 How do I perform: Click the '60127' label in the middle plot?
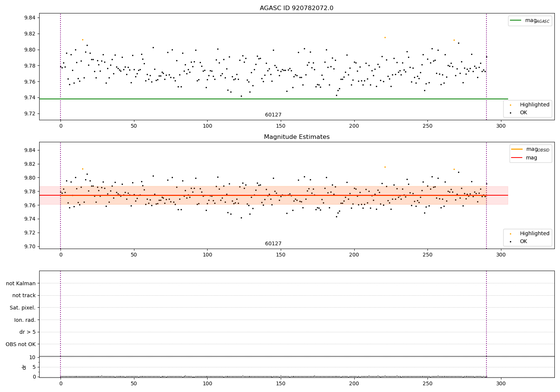click(x=273, y=244)
